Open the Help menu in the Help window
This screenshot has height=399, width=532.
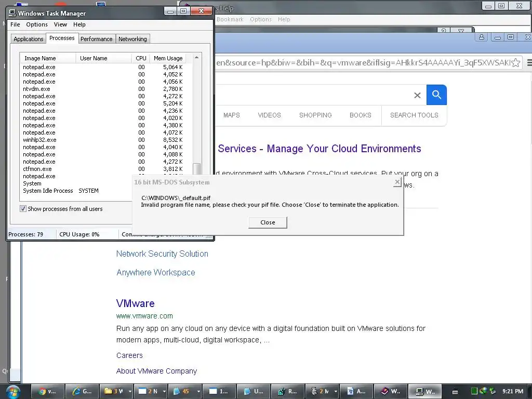[284, 19]
